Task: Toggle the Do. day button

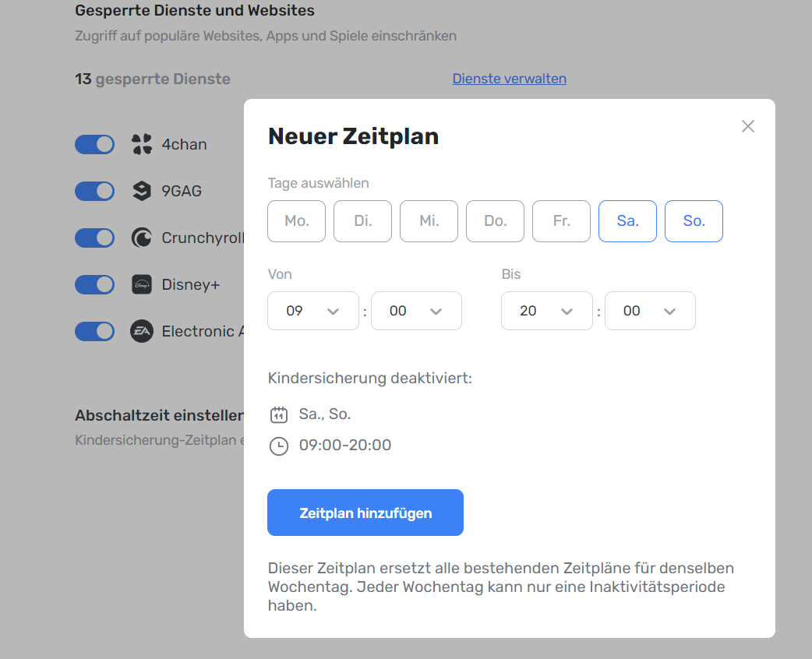Action: (x=495, y=221)
